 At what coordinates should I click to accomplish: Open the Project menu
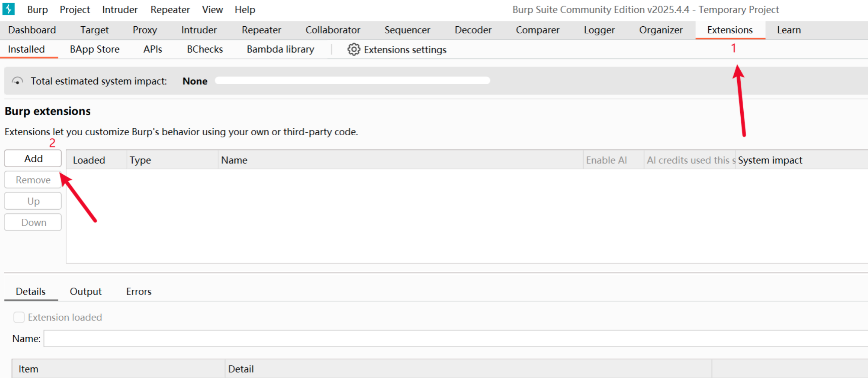click(75, 9)
